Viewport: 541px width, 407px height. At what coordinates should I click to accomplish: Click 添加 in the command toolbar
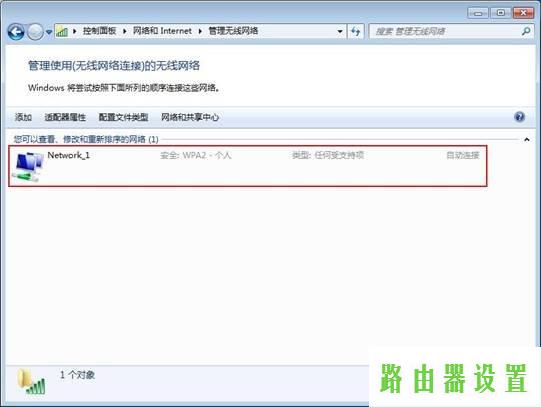[x=23, y=117]
